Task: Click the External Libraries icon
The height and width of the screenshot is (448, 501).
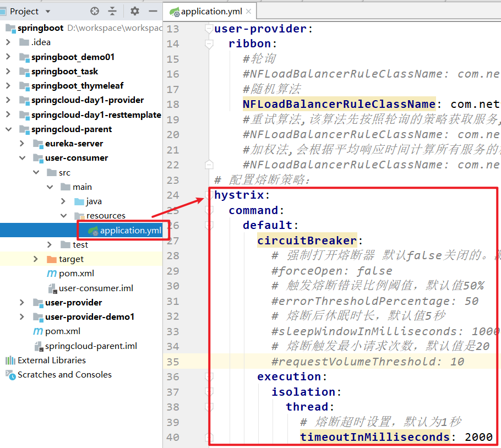Action: [x=10, y=360]
